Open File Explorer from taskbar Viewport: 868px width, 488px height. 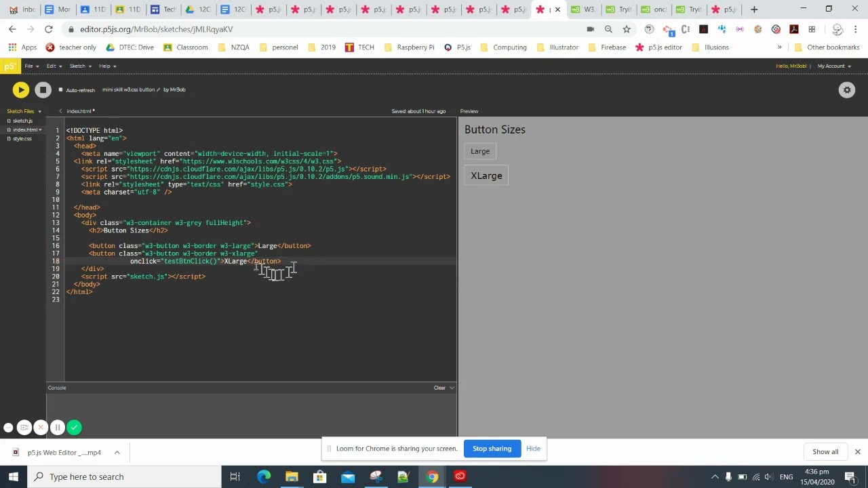tap(292, 476)
